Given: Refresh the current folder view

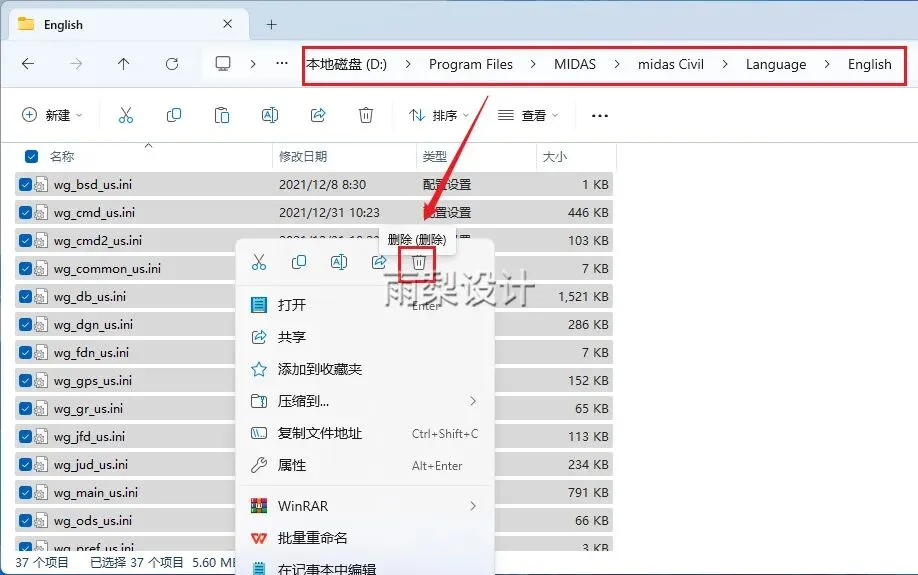Looking at the screenshot, I should tap(172, 64).
